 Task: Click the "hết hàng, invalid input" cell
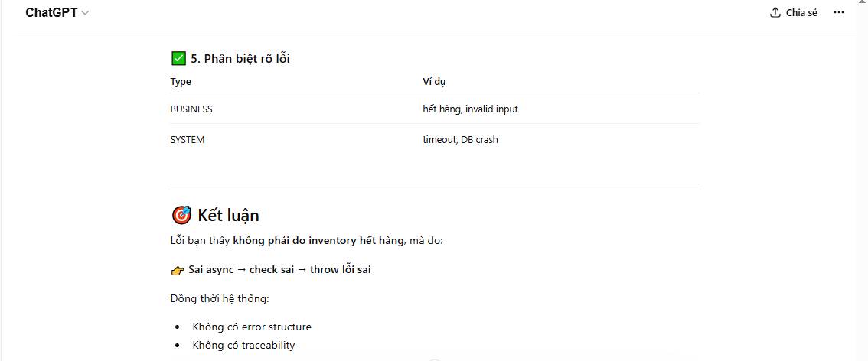470,109
